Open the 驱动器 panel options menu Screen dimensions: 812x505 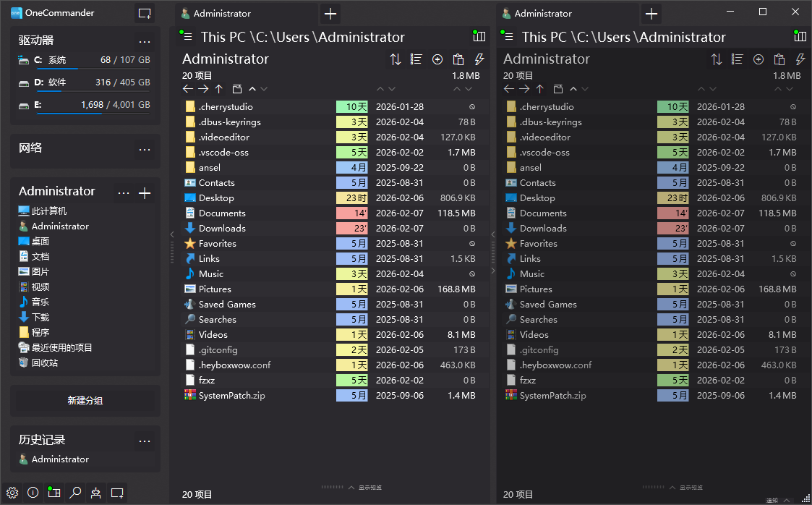tap(145, 41)
